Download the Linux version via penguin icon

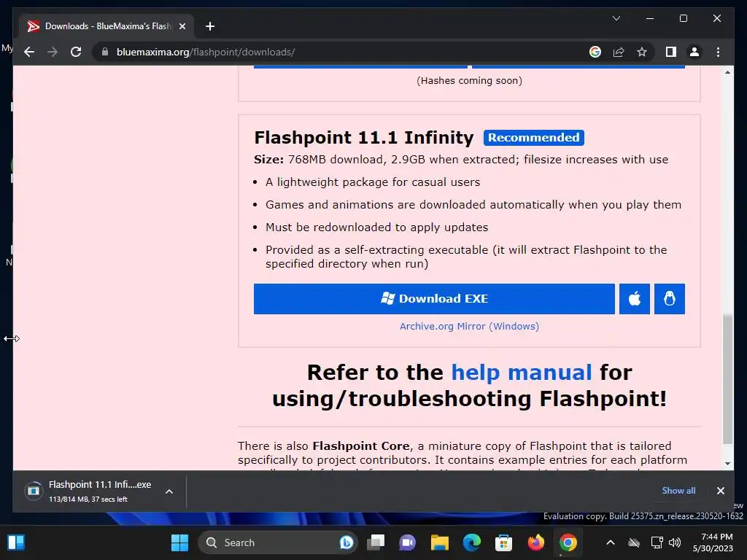[x=670, y=298]
